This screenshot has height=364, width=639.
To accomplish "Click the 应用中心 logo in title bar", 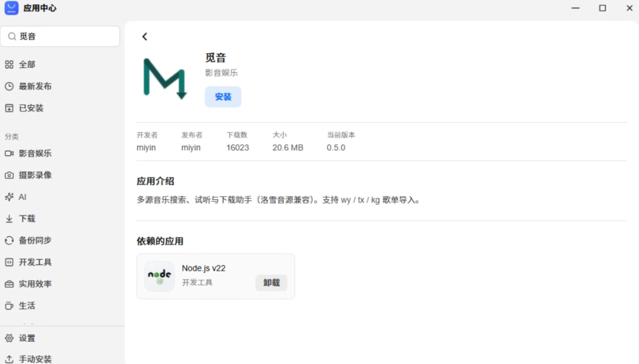I will point(11,8).
